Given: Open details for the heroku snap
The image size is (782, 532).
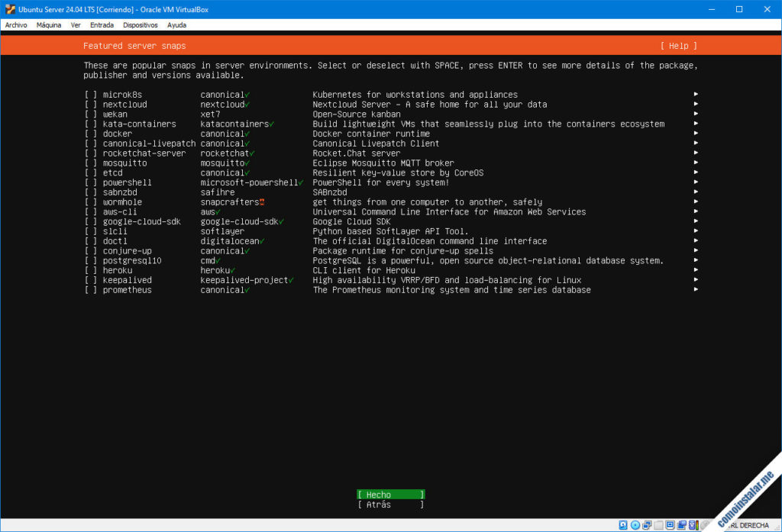Looking at the screenshot, I should 694,269.
